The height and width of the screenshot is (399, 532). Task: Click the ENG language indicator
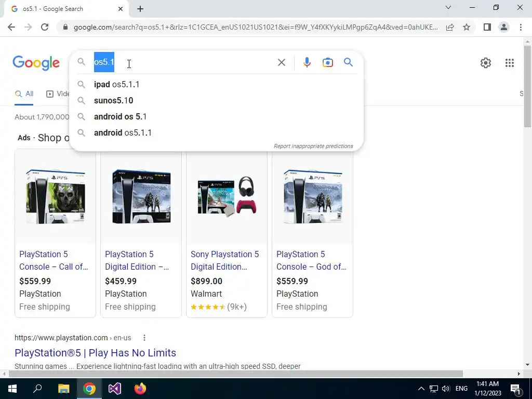461,389
